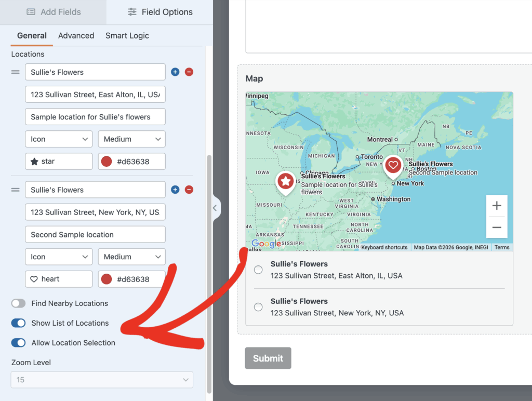Open the first location's Medium size dropdown
The height and width of the screenshot is (401, 532).
coord(131,139)
